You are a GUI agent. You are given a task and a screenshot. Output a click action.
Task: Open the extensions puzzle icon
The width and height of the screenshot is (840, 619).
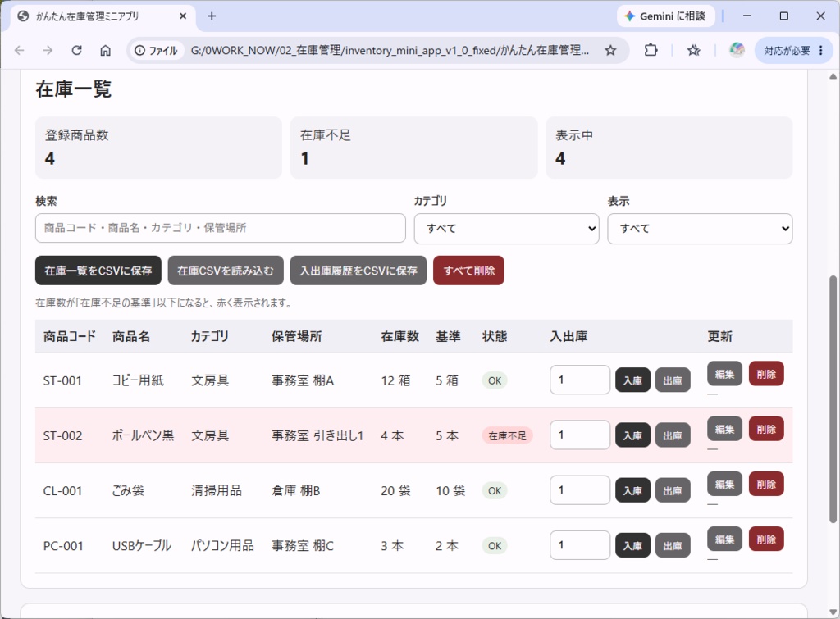(x=651, y=50)
